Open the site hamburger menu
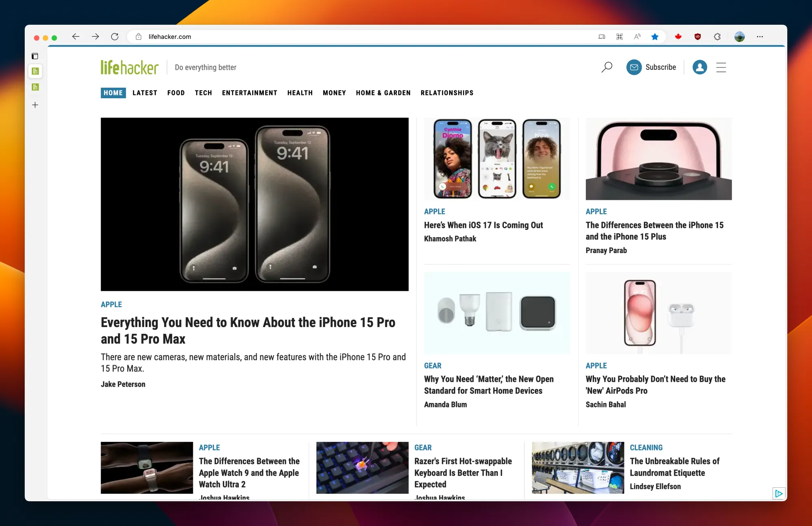 click(721, 67)
